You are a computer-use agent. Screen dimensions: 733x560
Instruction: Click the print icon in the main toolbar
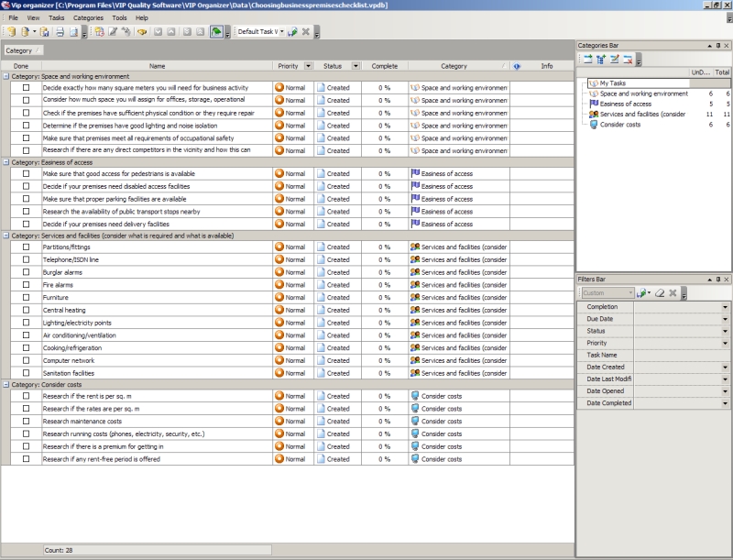[x=59, y=32]
